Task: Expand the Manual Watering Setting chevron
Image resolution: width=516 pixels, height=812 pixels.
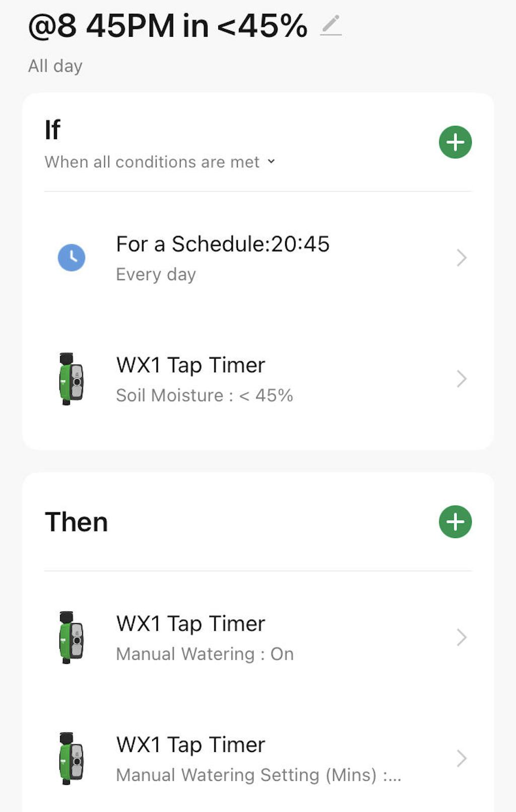Action: click(461, 758)
